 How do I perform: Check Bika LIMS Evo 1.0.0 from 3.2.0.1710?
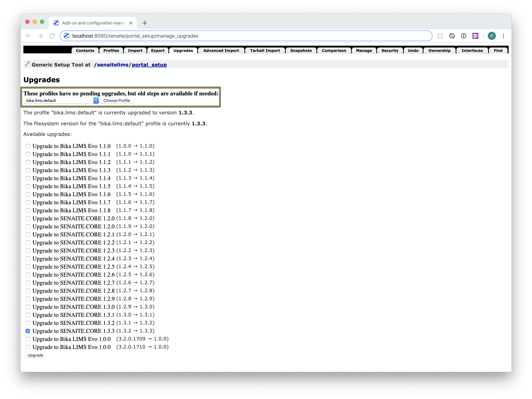click(28, 347)
